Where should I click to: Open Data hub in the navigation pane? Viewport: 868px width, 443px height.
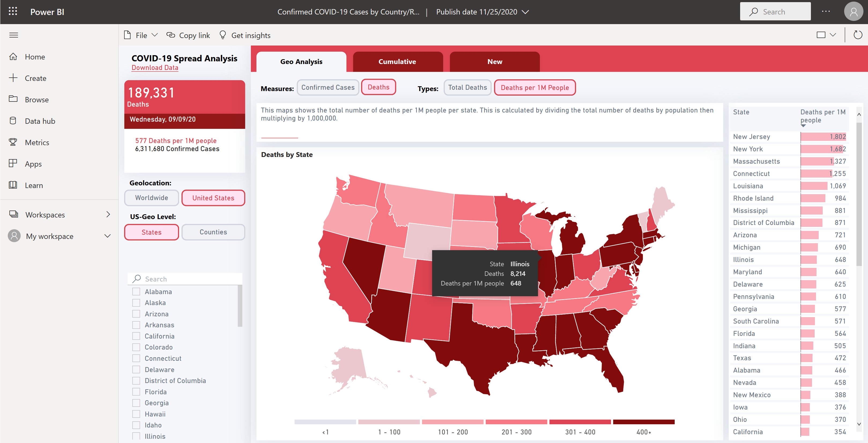tap(40, 121)
